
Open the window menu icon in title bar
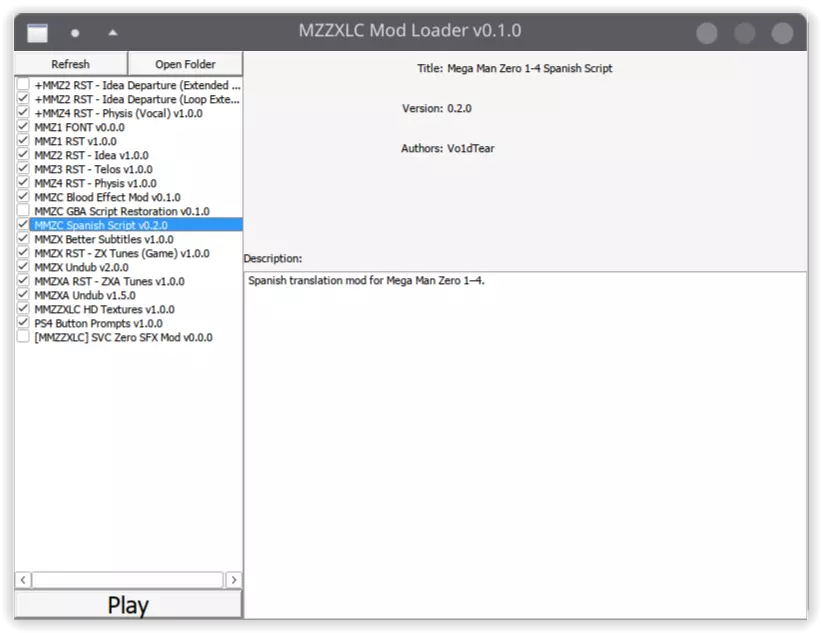point(38,33)
